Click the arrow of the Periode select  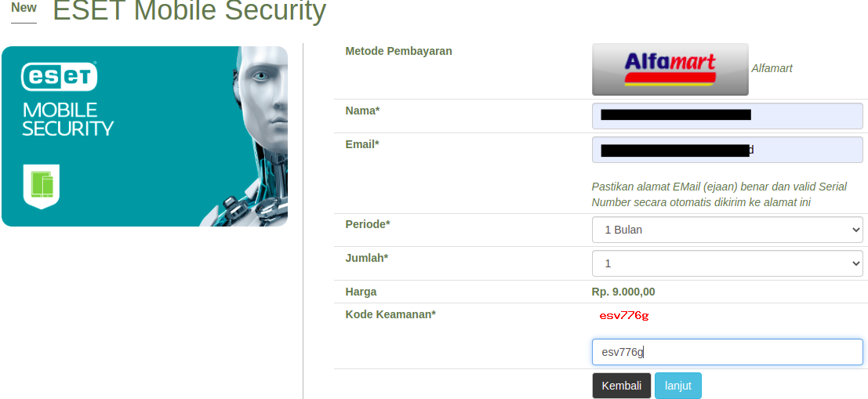point(855,230)
